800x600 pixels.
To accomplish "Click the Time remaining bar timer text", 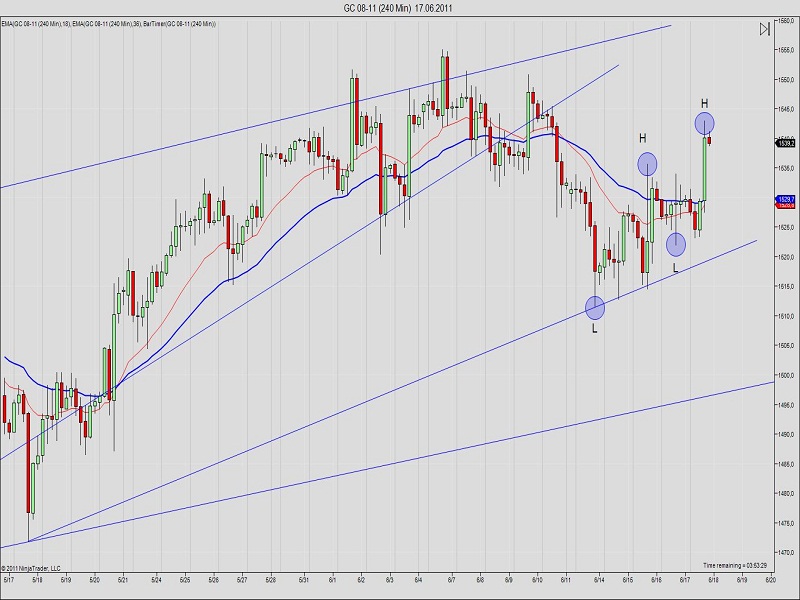I will (735, 565).
